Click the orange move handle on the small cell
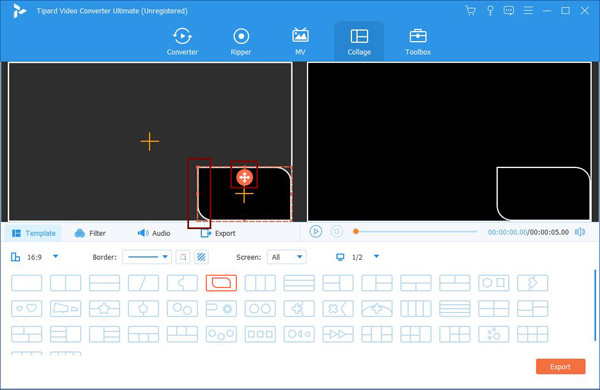Viewport: 600px width, 390px height. pyautogui.click(x=245, y=177)
